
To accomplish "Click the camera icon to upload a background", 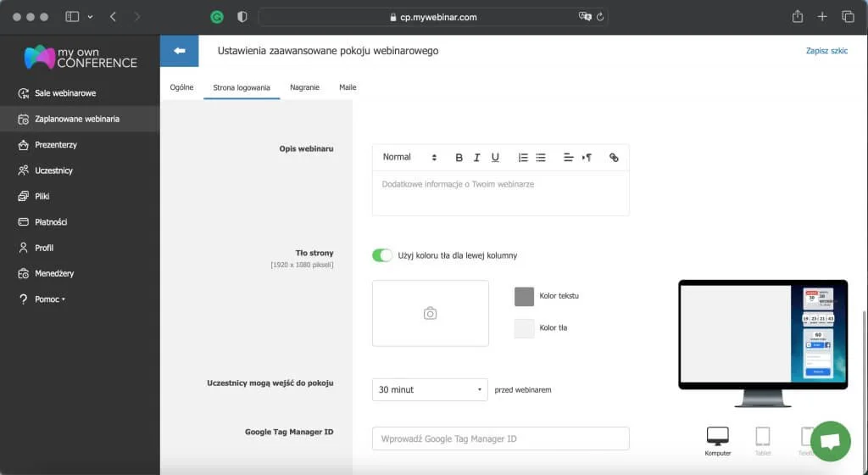I will (x=430, y=313).
